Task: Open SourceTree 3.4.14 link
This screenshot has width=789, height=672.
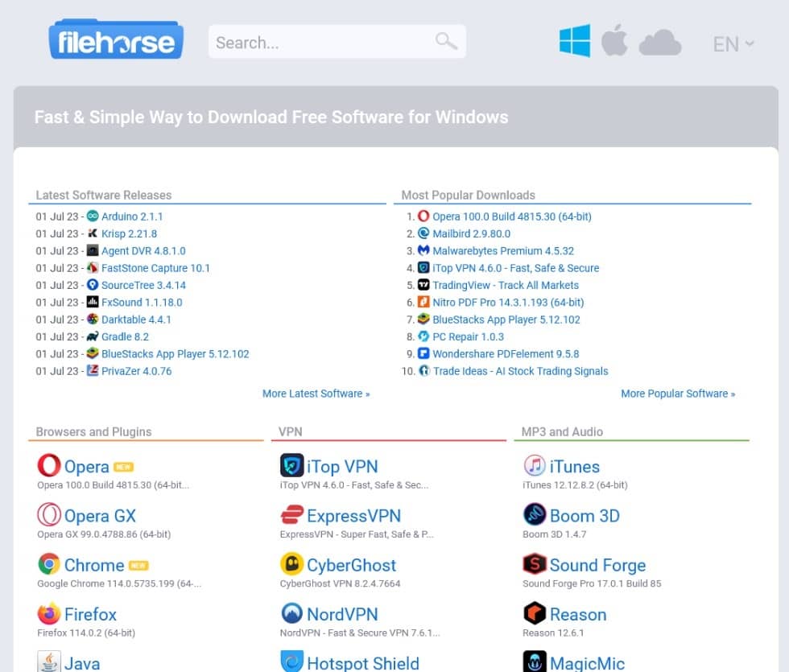Action: coord(143,285)
